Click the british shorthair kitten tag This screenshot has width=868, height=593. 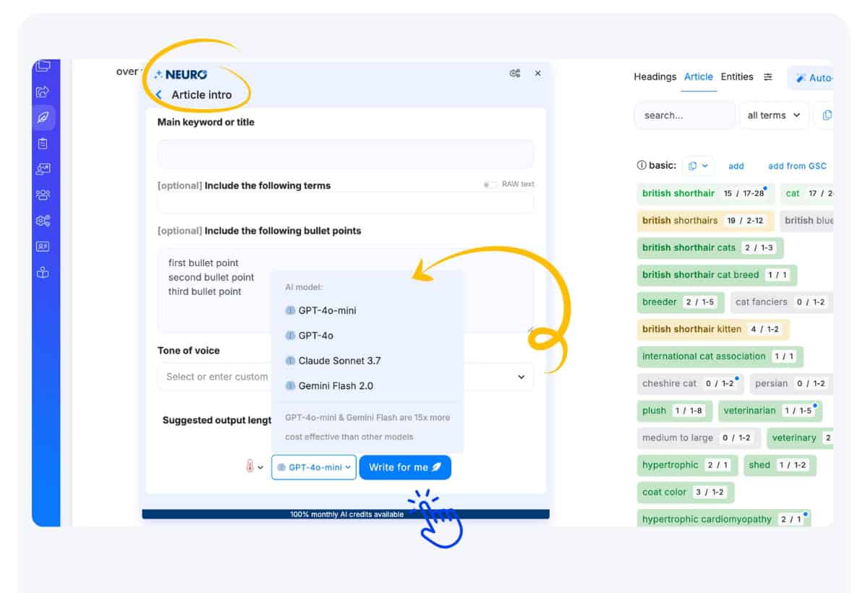[713, 329]
